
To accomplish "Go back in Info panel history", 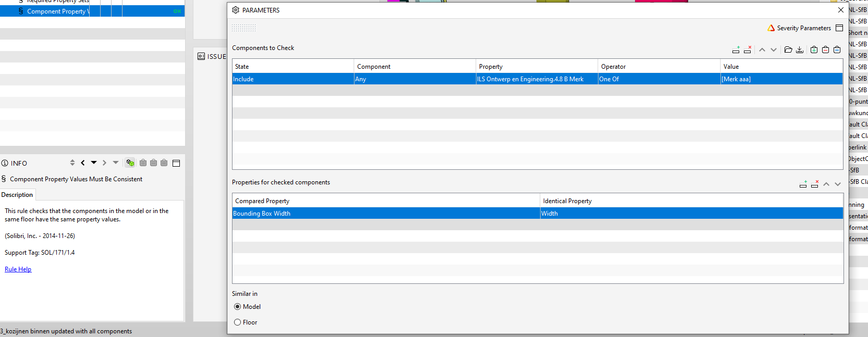I will click(x=82, y=163).
